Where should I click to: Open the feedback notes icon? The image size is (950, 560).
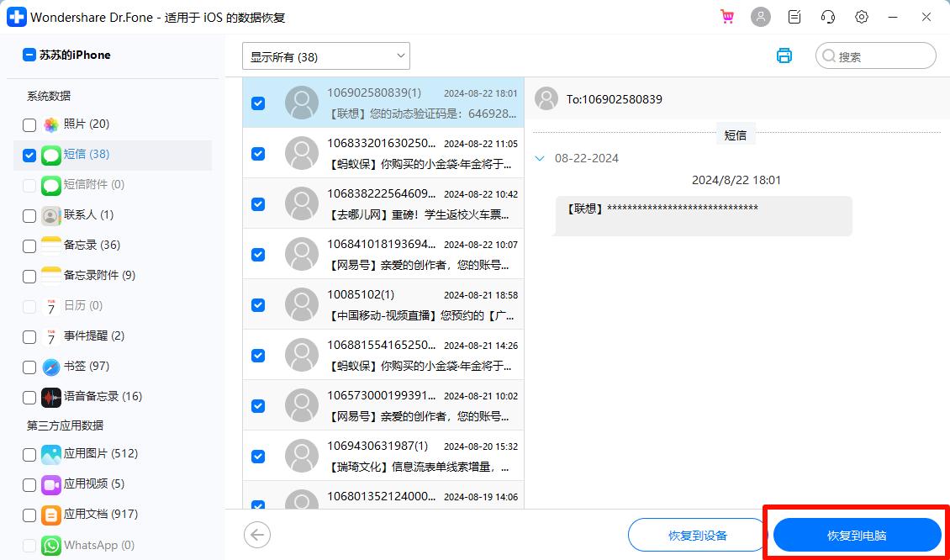click(794, 17)
